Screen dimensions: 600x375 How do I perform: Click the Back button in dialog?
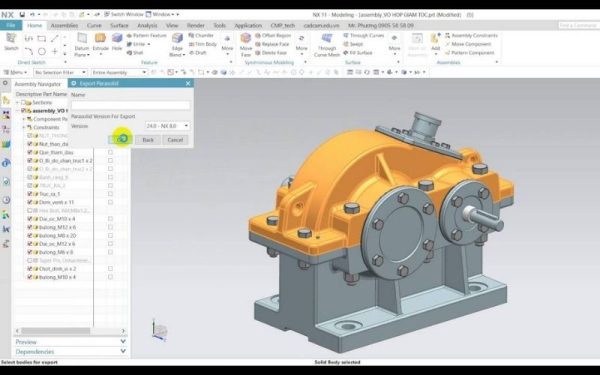148,140
